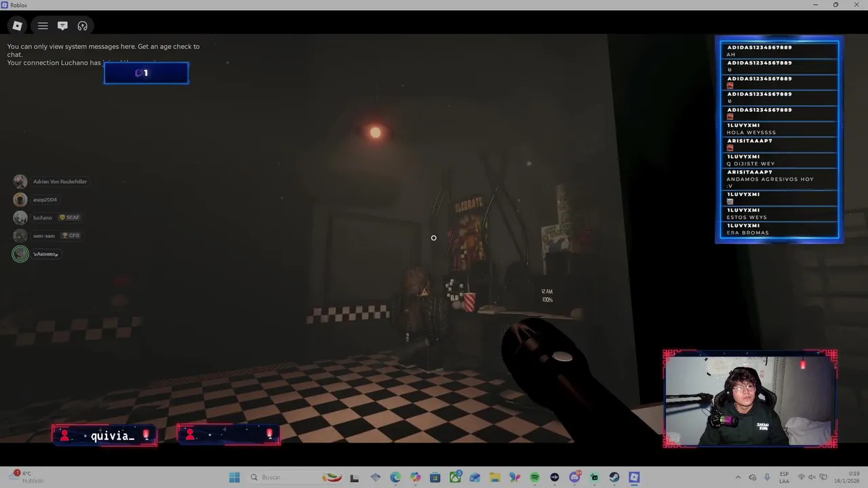Image resolution: width=868 pixels, height=488 pixels.
Task: Open Steam from the taskbar
Action: pyautogui.click(x=614, y=477)
